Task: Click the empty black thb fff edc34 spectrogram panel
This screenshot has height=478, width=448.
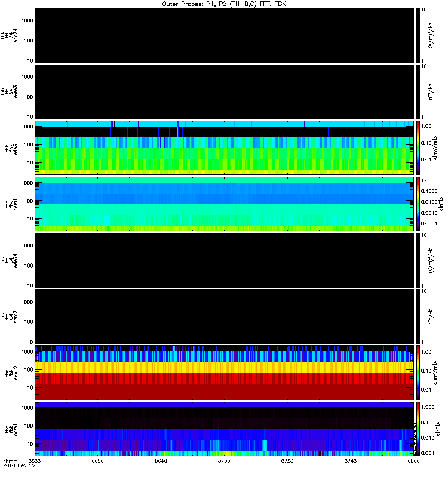Action: [224, 35]
